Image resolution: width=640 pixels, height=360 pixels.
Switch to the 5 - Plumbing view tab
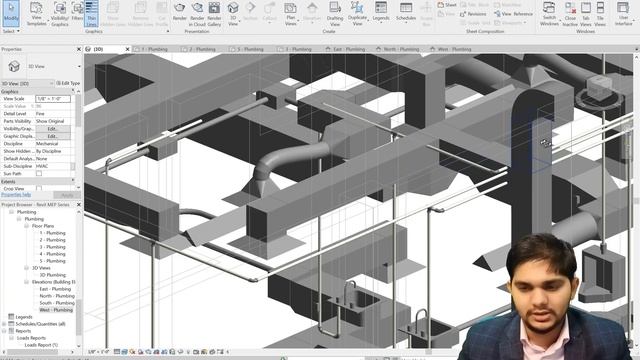pos(250,49)
